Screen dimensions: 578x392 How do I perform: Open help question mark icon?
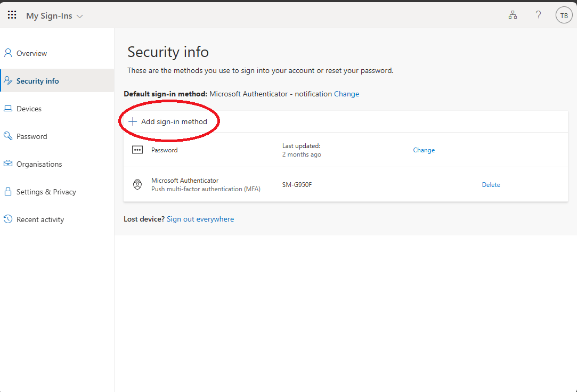tap(538, 15)
